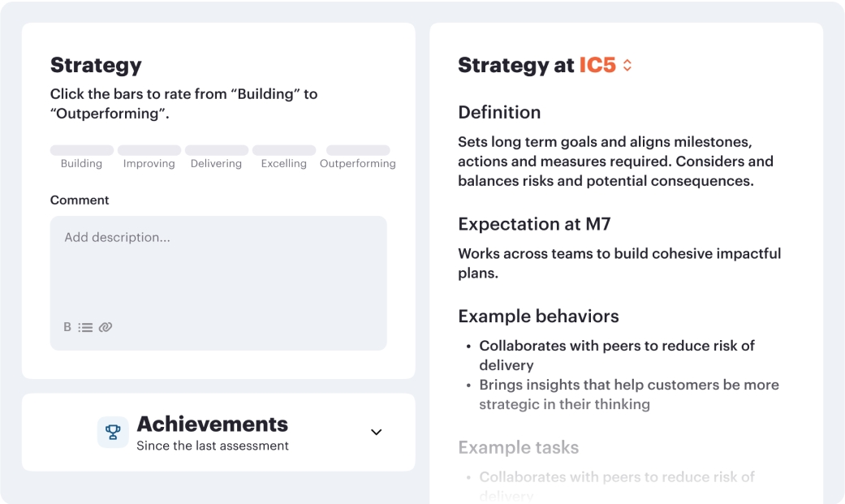
Task: Select the Outperforming rating bar
Action: point(357,150)
